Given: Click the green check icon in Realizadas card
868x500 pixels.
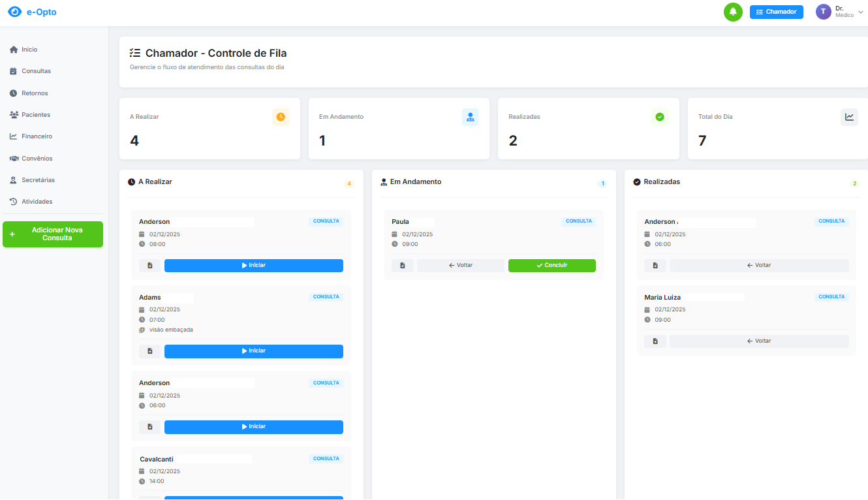Looking at the screenshot, I should 660,117.
